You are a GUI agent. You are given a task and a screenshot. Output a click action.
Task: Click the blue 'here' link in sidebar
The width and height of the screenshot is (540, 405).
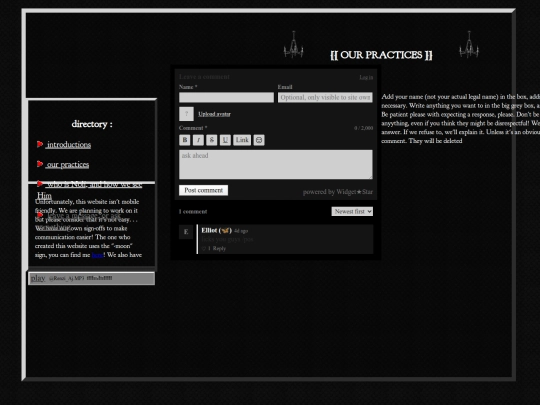pos(97,255)
